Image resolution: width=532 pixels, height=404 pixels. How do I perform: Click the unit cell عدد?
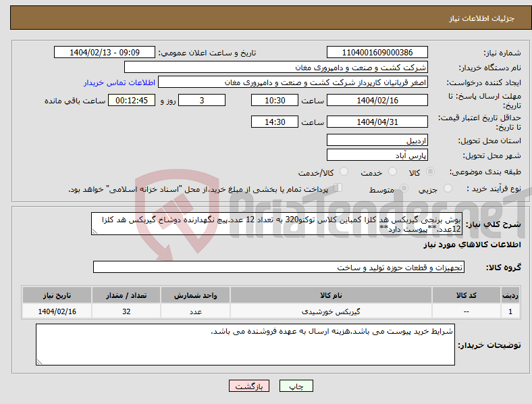(x=195, y=311)
